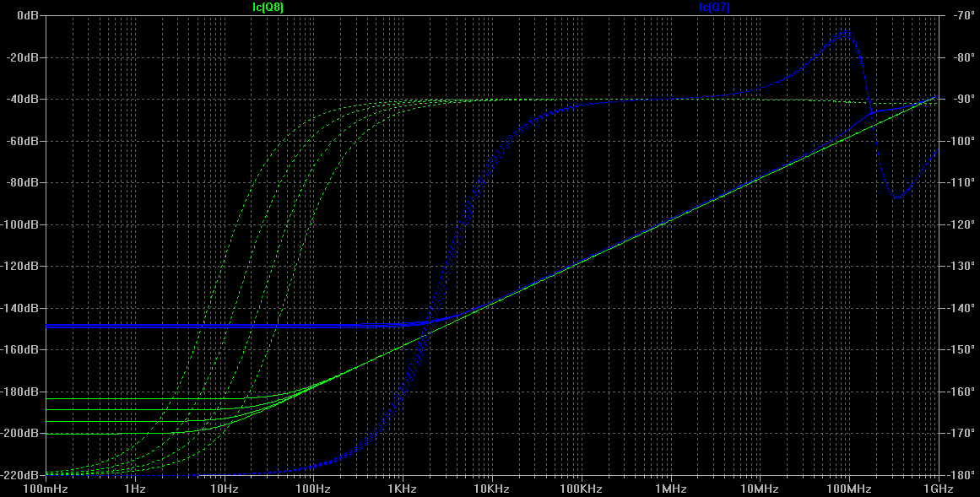Click the -180dB left axis label
Image resolution: width=980 pixels, height=497 pixels.
click(21, 392)
